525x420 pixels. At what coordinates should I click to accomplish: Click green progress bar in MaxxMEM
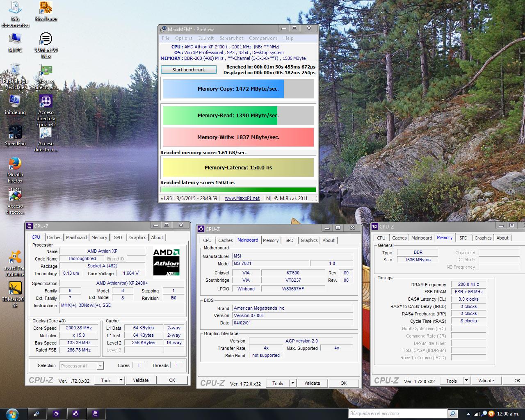(238, 190)
